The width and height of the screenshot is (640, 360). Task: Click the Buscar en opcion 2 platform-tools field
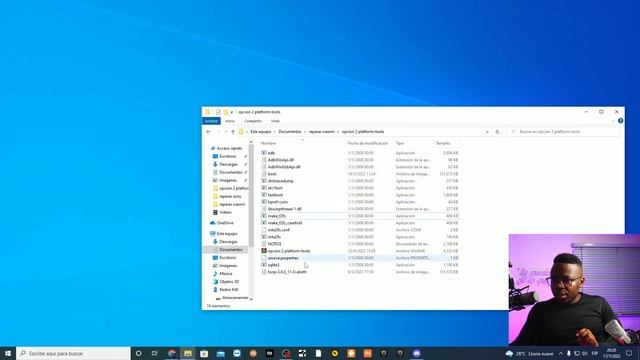pyautogui.click(x=563, y=132)
